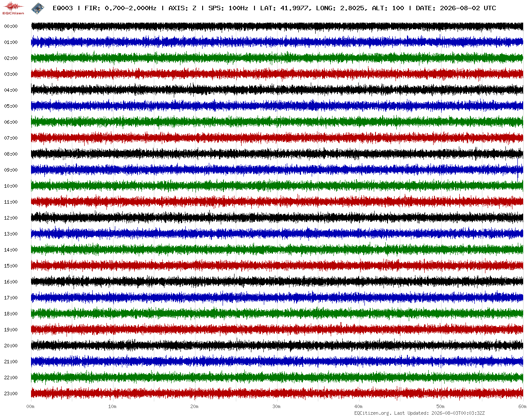532x417 pixels.
Task: Click the 02:00 hour label
Action: click(x=11, y=59)
